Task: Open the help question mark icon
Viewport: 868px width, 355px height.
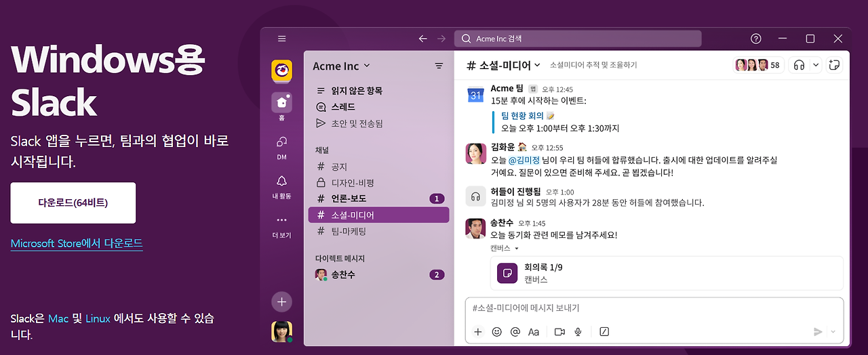Action: point(756,39)
